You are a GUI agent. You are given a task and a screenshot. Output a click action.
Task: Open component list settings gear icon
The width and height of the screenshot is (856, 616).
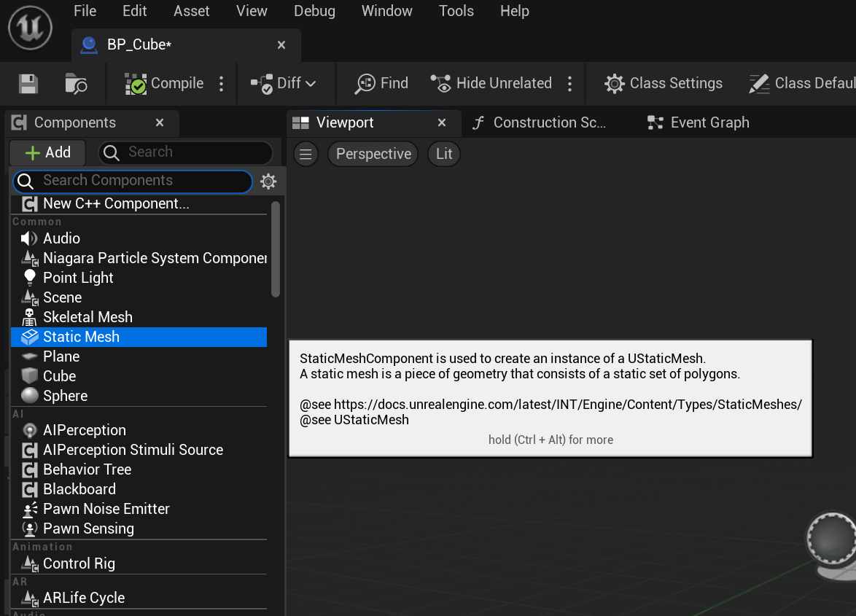(268, 181)
